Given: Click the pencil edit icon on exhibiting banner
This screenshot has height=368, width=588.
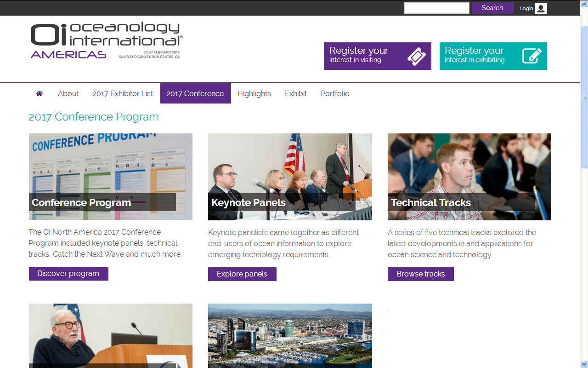Looking at the screenshot, I should [x=532, y=56].
